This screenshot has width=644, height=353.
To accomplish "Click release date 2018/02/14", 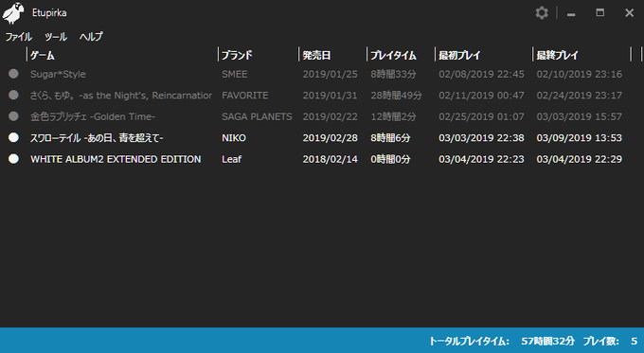I will click(331, 159).
